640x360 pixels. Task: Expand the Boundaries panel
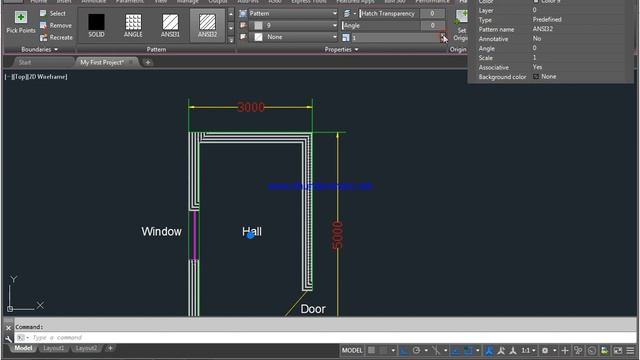click(x=40, y=49)
